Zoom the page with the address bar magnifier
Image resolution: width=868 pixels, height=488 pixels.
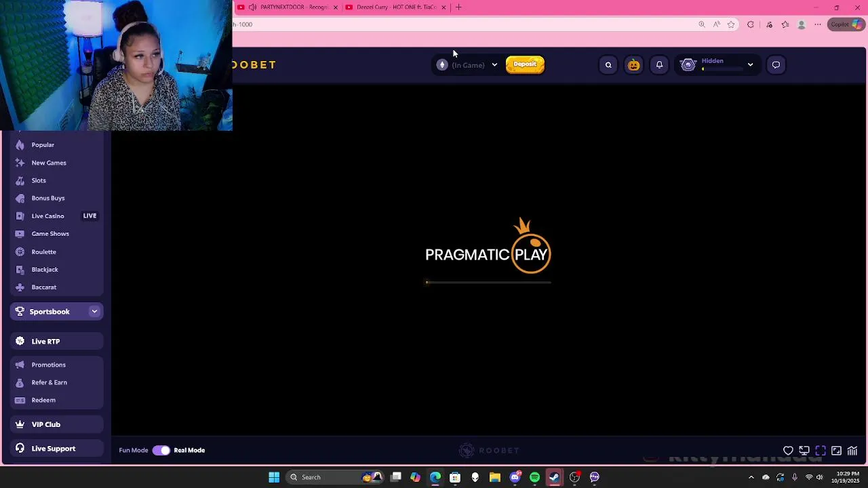point(702,24)
